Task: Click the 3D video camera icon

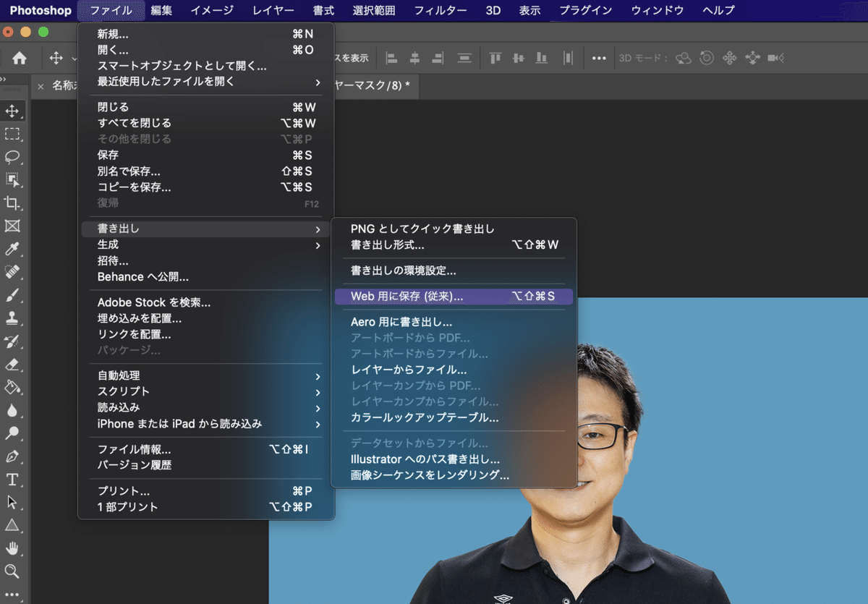Action: coord(775,58)
